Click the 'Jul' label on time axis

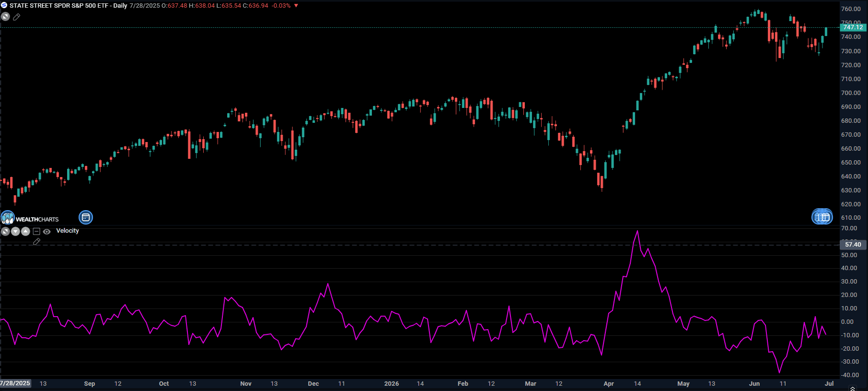829,384
